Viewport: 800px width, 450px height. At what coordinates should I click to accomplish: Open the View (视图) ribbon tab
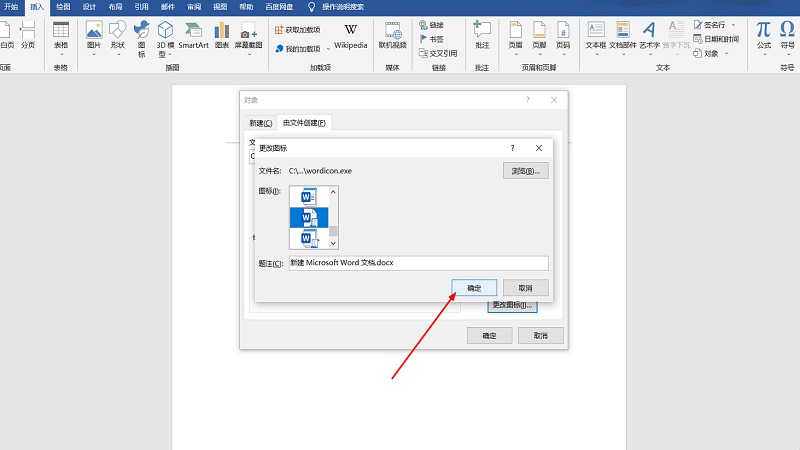tap(220, 7)
